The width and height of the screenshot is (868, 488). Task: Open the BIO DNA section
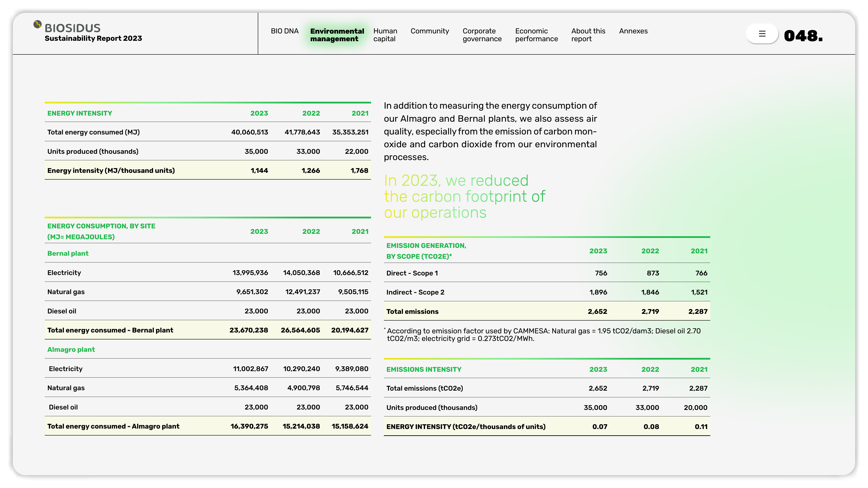[284, 31]
